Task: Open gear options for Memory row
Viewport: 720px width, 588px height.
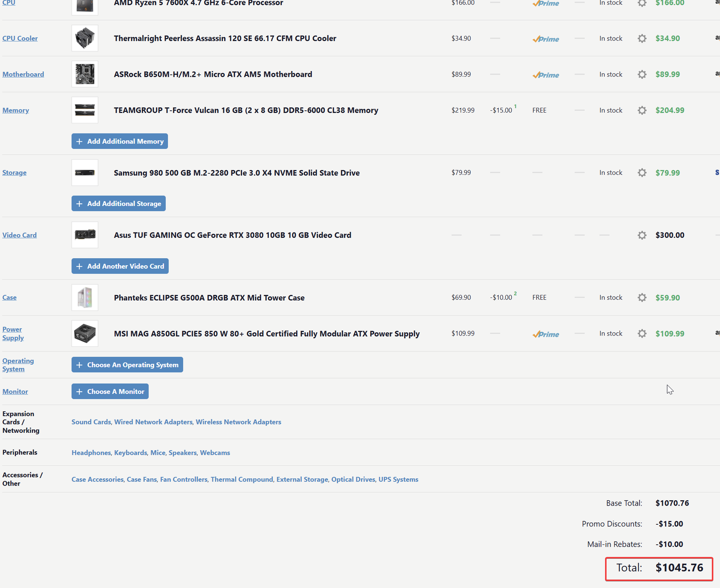Action: pyautogui.click(x=642, y=110)
